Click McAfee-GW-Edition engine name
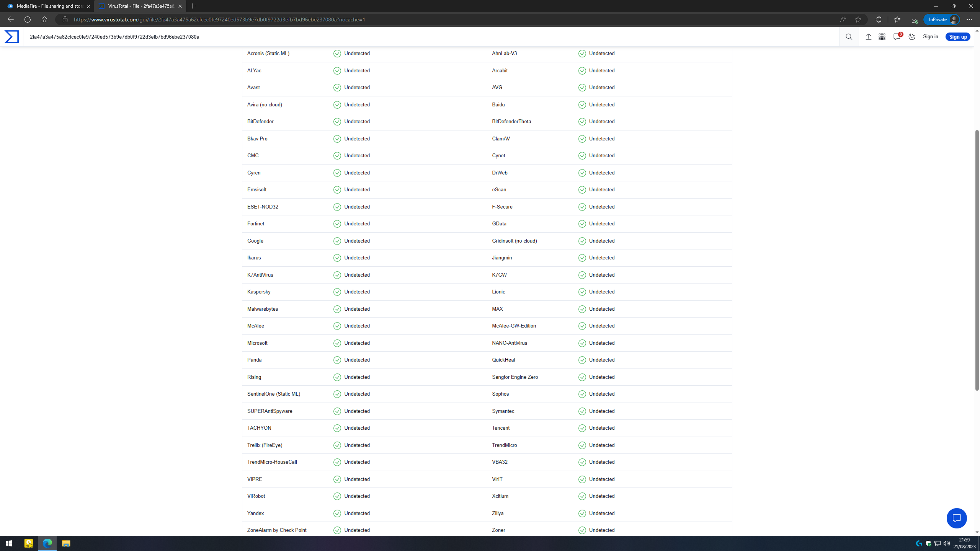Image resolution: width=980 pixels, height=551 pixels. tap(514, 326)
